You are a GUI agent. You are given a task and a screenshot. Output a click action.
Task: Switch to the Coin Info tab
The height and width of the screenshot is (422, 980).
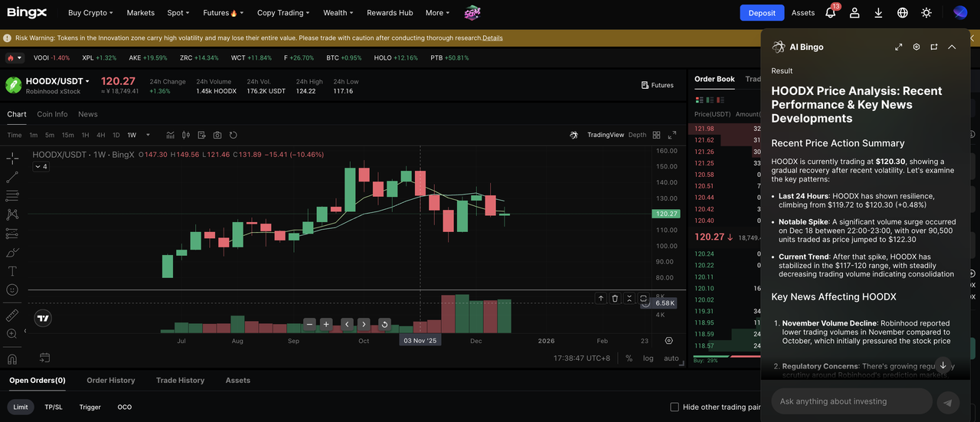(52, 114)
